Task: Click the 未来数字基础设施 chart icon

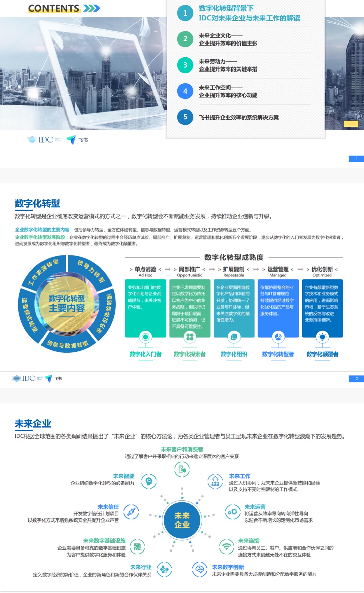Action: [137, 547]
